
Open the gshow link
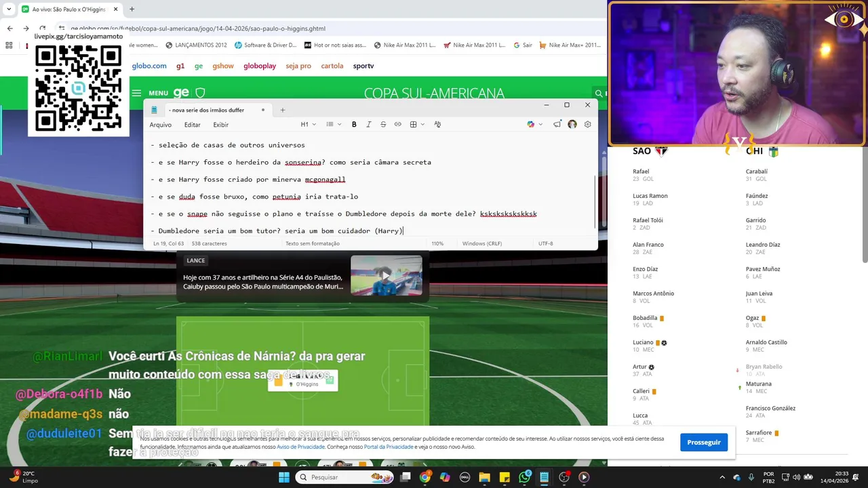(x=223, y=66)
